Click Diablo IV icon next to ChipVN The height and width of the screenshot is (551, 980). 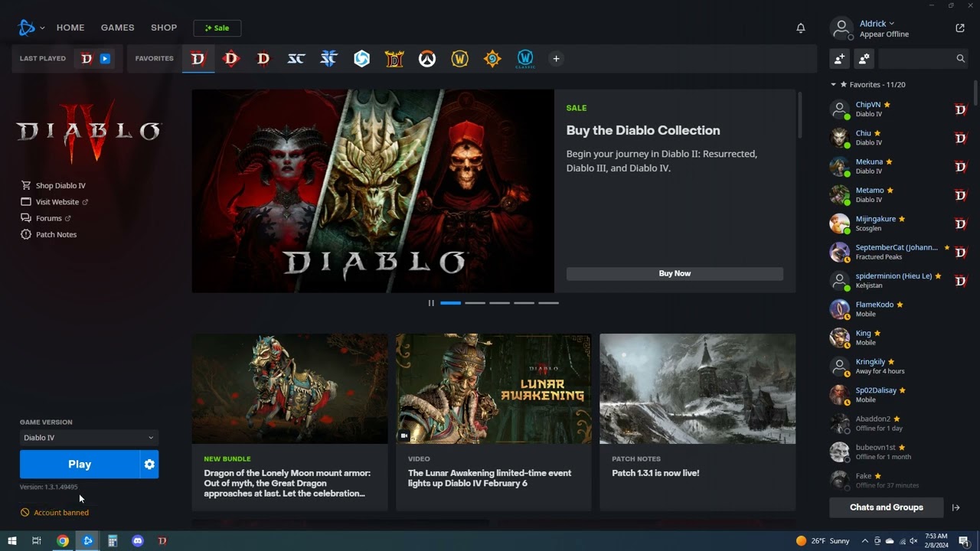[961, 109]
